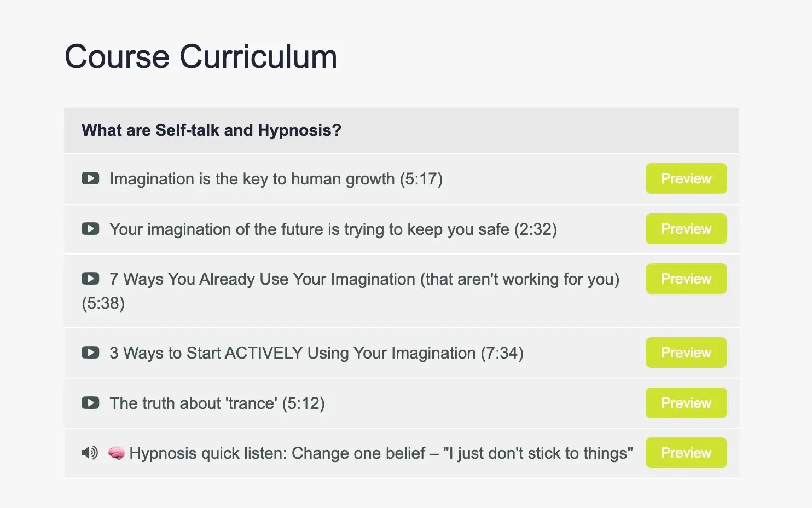Click the brain emoji in the Hypnosis lesson

click(x=116, y=453)
